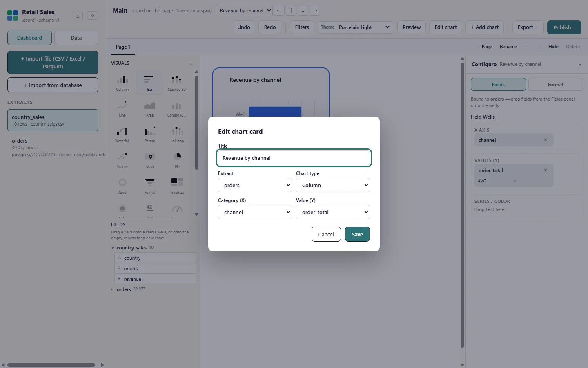
Task: Select the Donut chart visual
Action: point(122,186)
